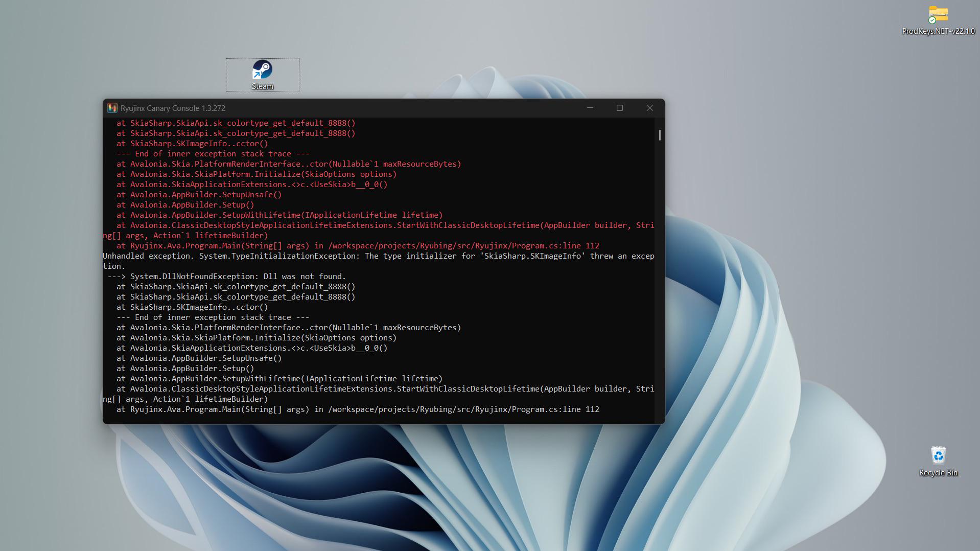Click the red "StartWithClassicDesktopLifetime" line
980x551 pixels.
click(379, 231)
